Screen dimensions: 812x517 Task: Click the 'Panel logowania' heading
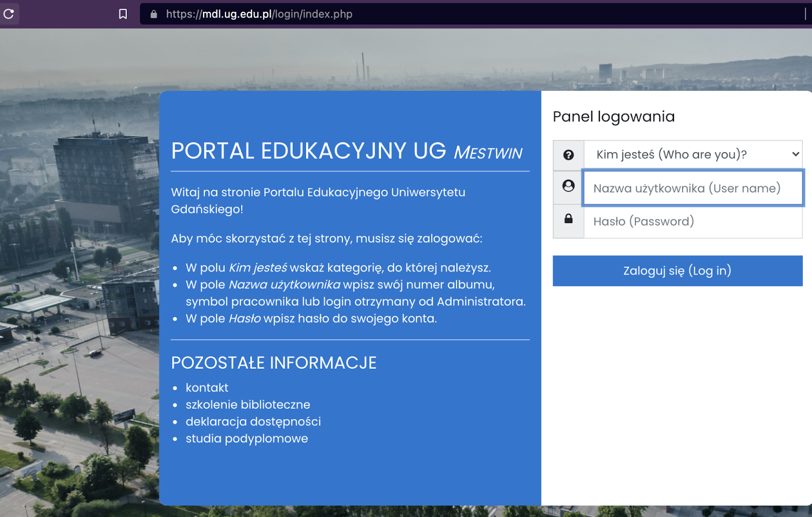[x=614, y=117]
